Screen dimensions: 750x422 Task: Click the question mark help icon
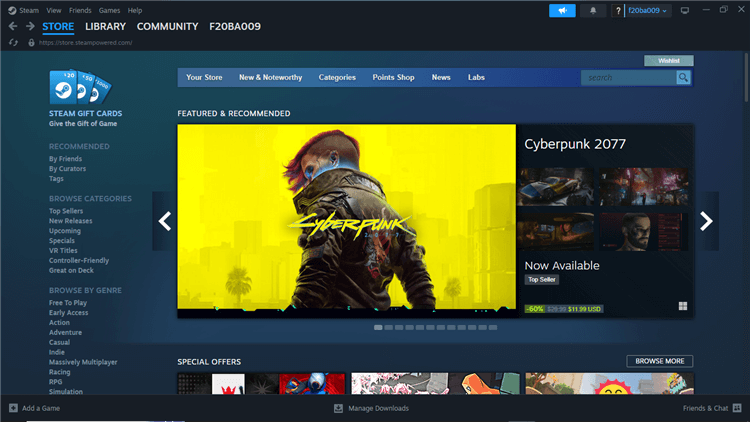click(618, 11)
